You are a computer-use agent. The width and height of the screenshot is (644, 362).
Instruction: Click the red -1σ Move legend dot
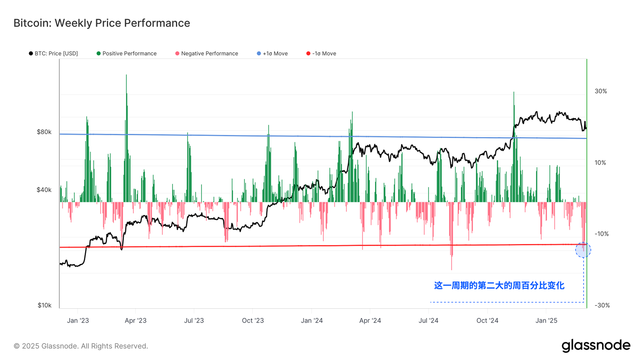point(308,53)
